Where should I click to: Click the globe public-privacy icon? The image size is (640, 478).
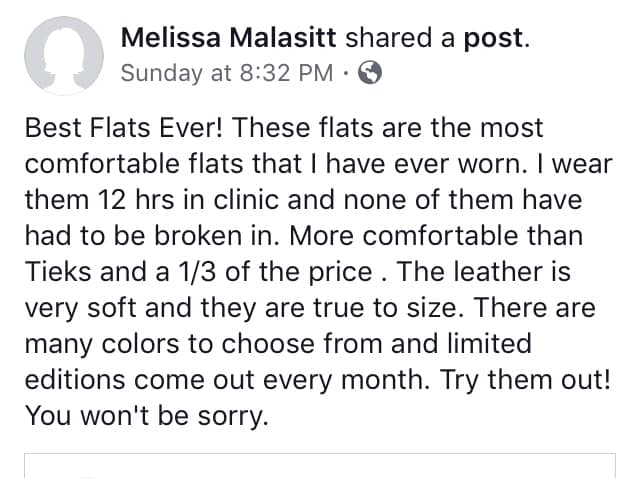370,73
